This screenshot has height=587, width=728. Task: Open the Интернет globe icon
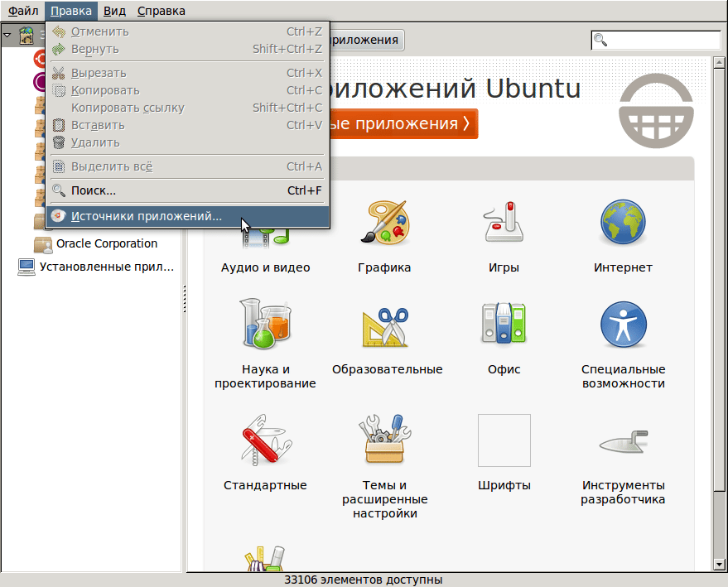pos(623,223)
